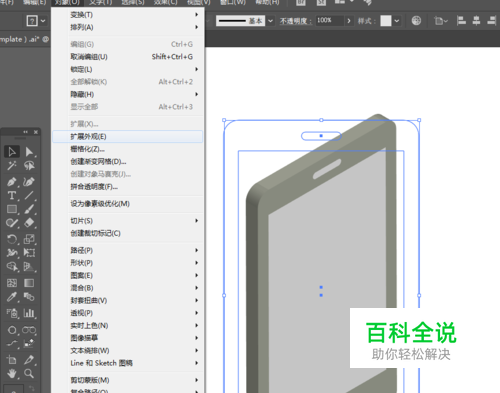Choose 栅格化(Z)... menu item
500x393 pixels.
pos(128,149)
